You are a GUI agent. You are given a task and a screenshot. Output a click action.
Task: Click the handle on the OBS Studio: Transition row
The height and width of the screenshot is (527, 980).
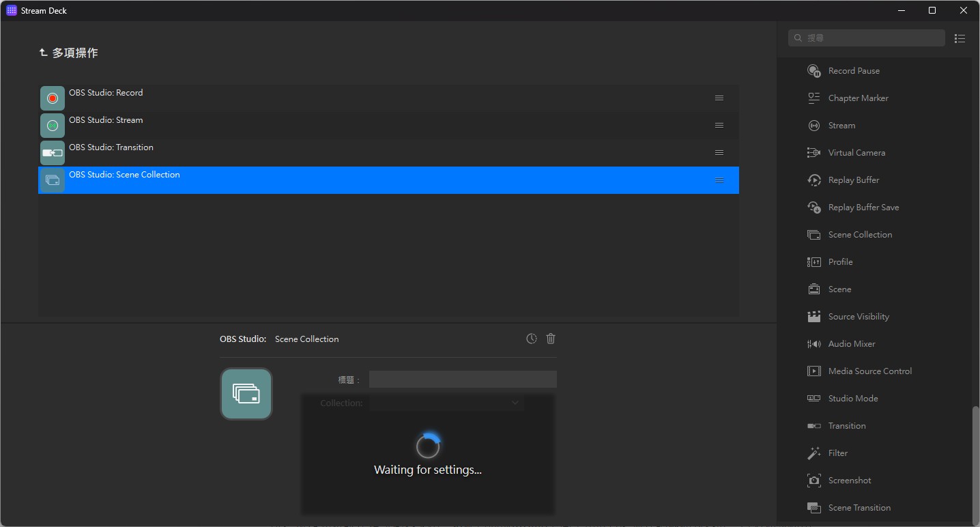pyautogui.click(x=719, y=153)
